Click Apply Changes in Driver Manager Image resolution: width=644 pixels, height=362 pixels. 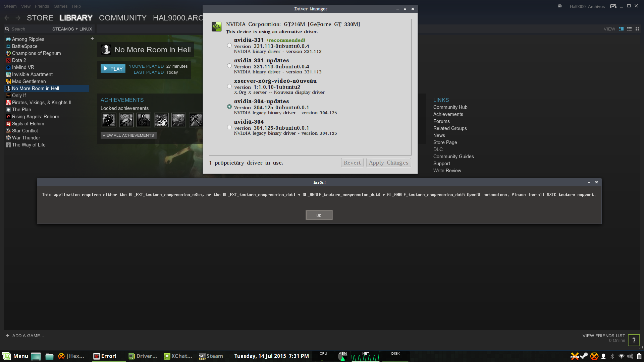(388, 163)
